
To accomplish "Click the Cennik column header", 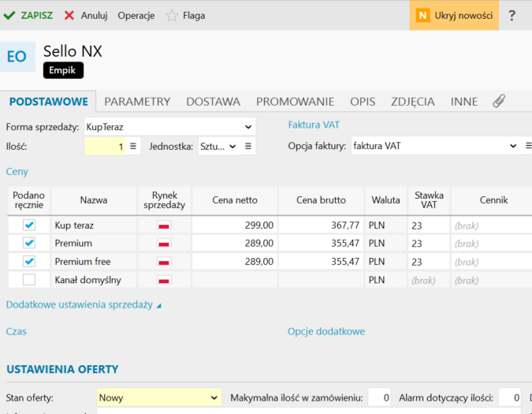I will [x=493, y=200].
